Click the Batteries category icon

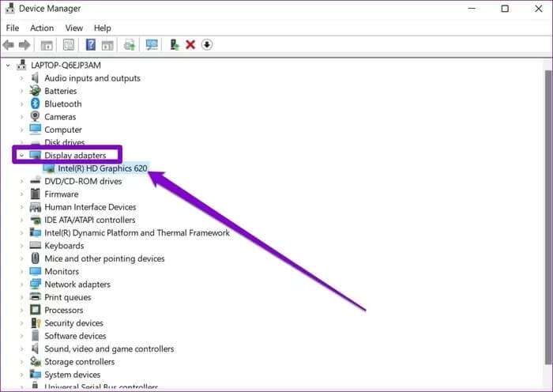pyautogui.click(x=35, y=91)
